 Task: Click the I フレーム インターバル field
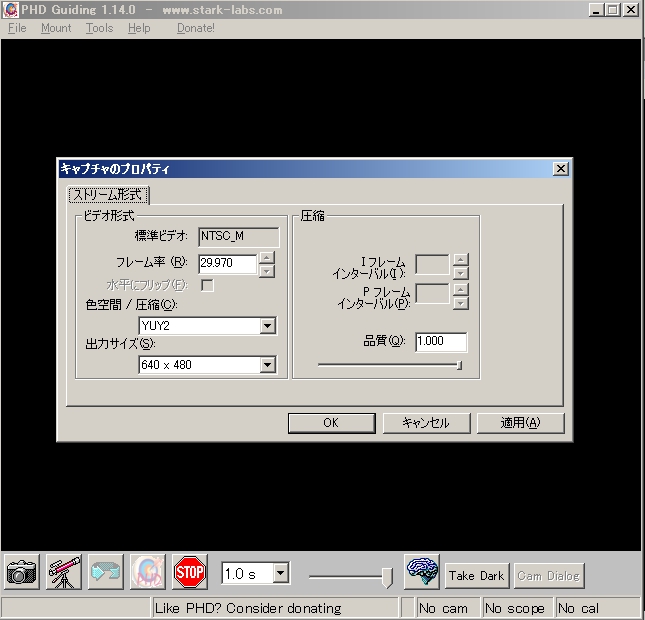(432, 265)
